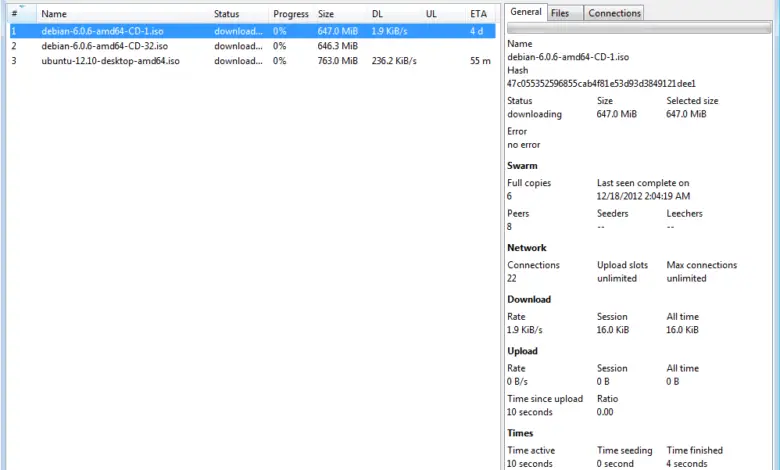
Task: Click the 55 m ETA cell
Action: pos(480,61)
